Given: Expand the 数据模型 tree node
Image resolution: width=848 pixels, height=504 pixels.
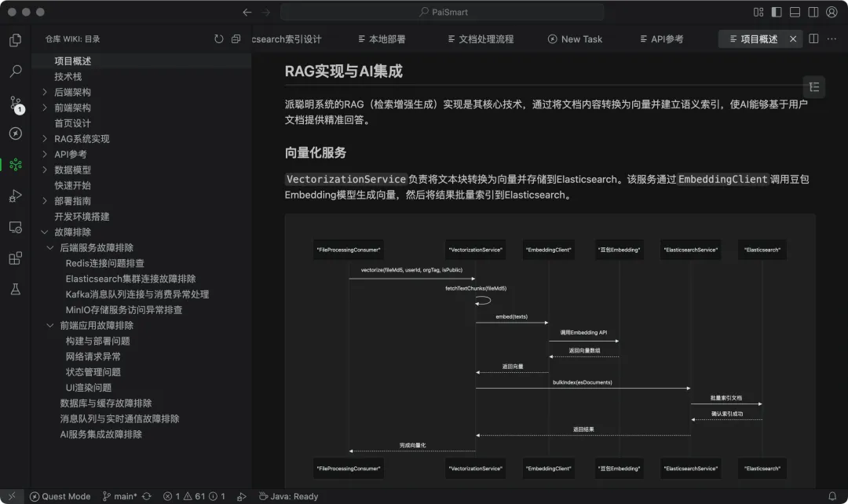Looking at the screenshot, I should (44, 170).
